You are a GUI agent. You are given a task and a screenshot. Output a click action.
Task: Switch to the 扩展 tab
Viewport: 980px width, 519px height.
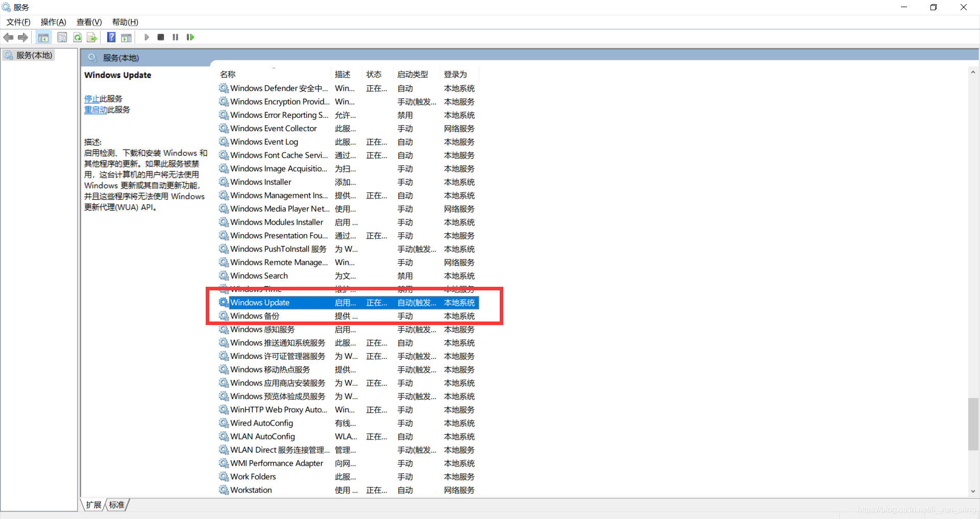click(93, 505)
